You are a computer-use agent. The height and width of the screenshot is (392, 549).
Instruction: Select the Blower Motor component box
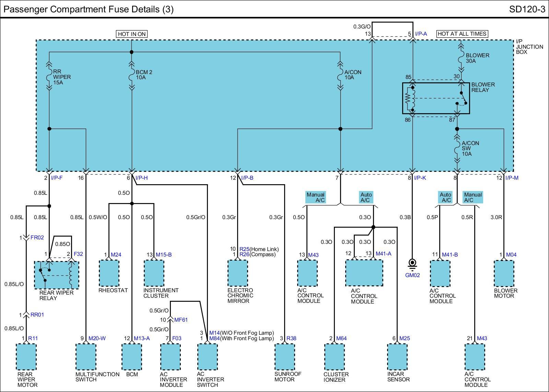pyautogui.click(x=504, y=273)
